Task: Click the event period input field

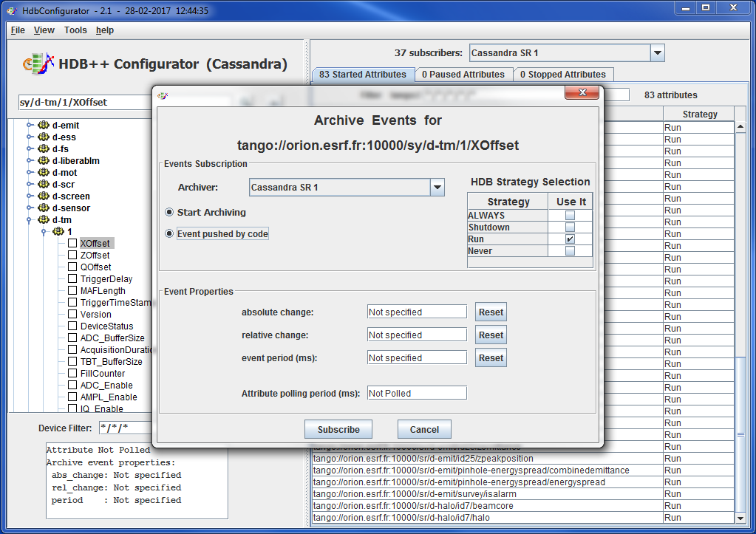Action: click(417, 358)
